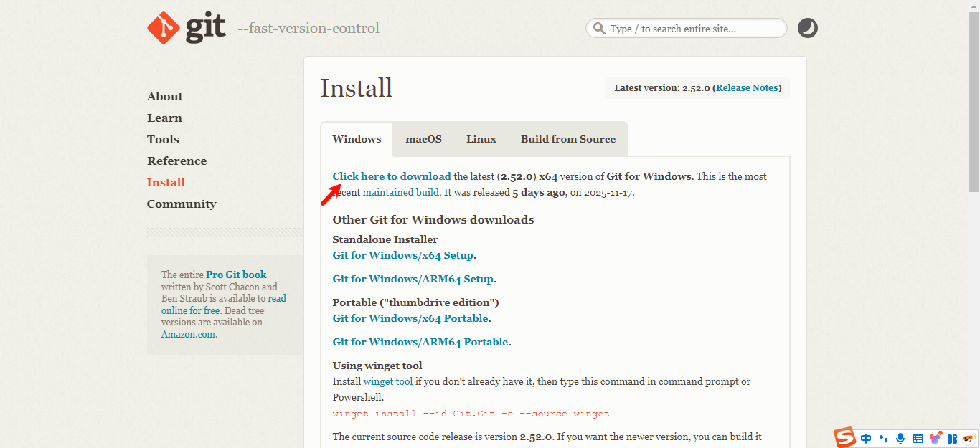Click the magnifier icon in search box
Viewport: 980px width, 448px height.
click(x=599, y=29)
